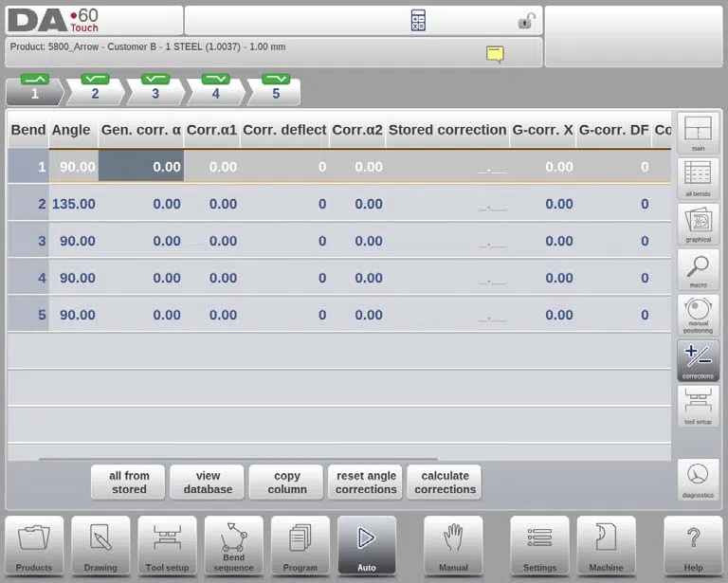
Task: Select bend row number 5
Action: [x=28, y=315]
